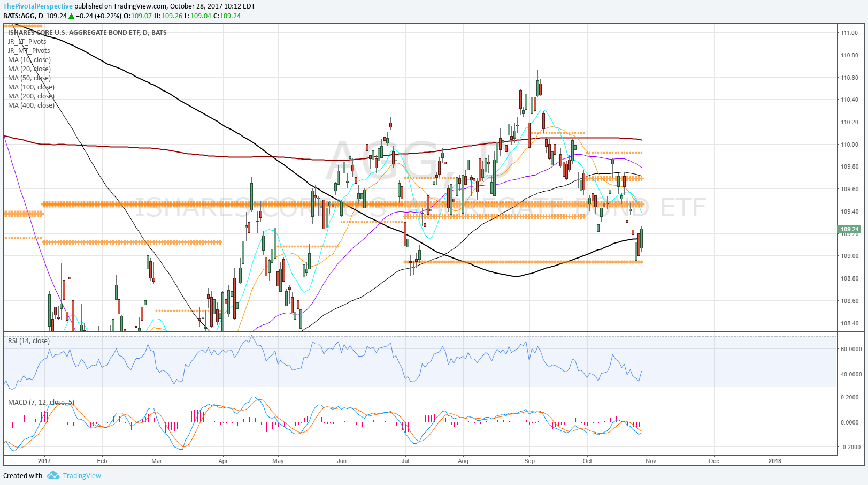Click the closing price value C:109.24
Viewport: 868px width, 485px height.
pos(227,16)
